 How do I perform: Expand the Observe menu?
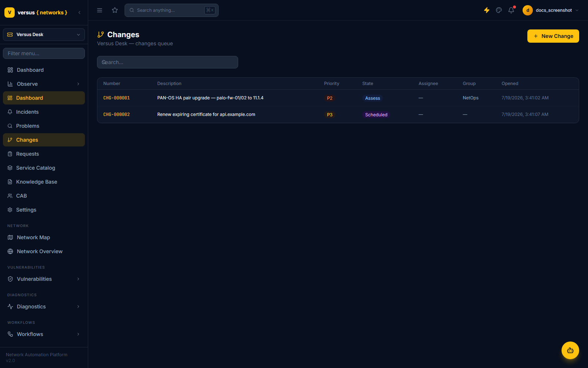click(x=44, y=84)
